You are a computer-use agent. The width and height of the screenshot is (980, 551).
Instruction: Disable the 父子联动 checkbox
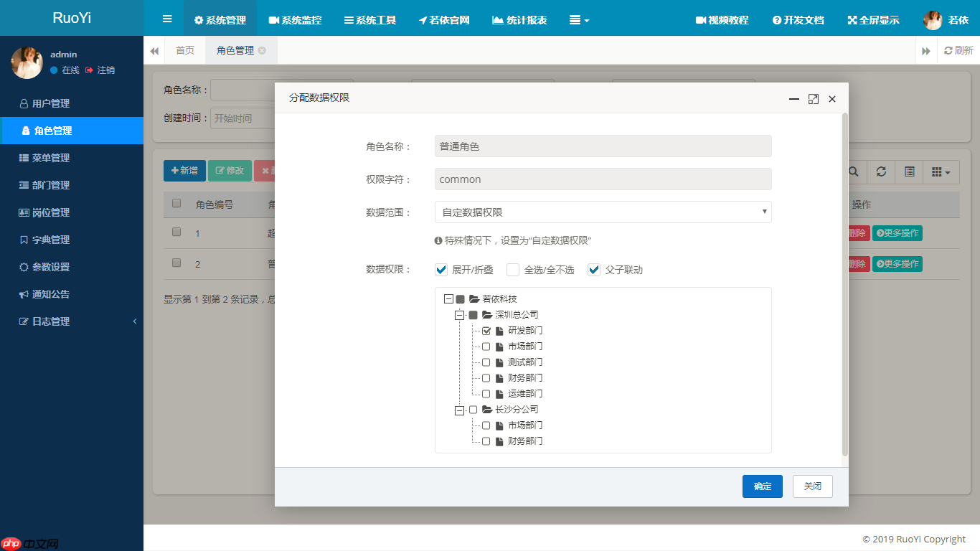(x=593, y=270)
